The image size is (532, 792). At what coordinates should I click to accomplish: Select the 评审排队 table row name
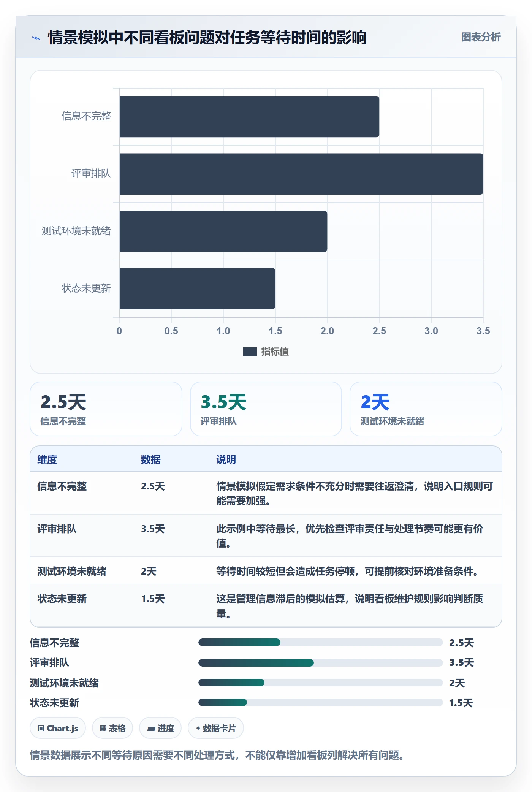[x=57, y=529]
